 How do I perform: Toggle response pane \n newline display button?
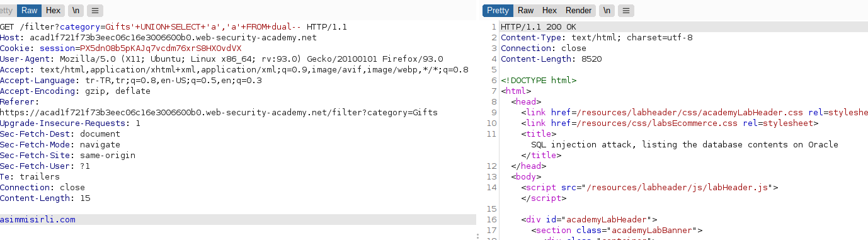click(x=606, y=11)
